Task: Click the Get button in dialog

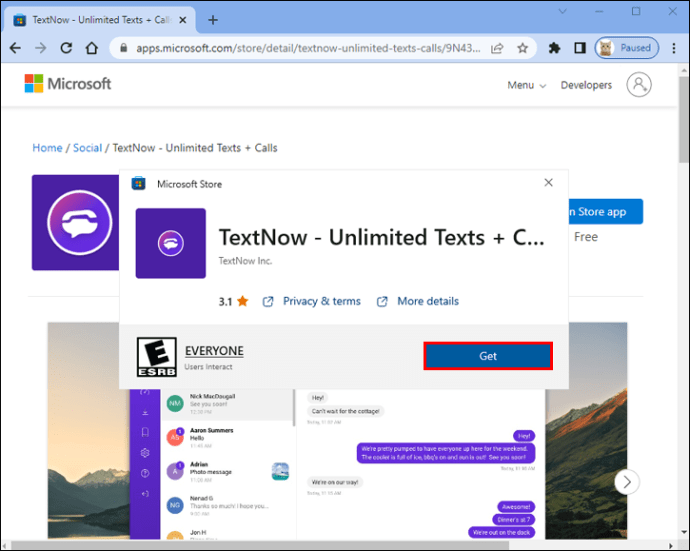Action: (x=487, y=357)
